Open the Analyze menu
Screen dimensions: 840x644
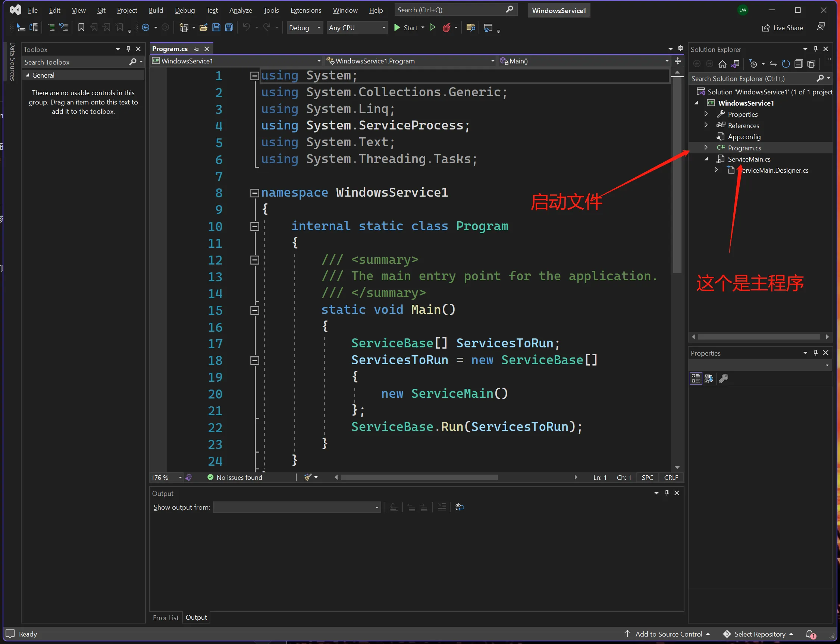click(241, 10)
